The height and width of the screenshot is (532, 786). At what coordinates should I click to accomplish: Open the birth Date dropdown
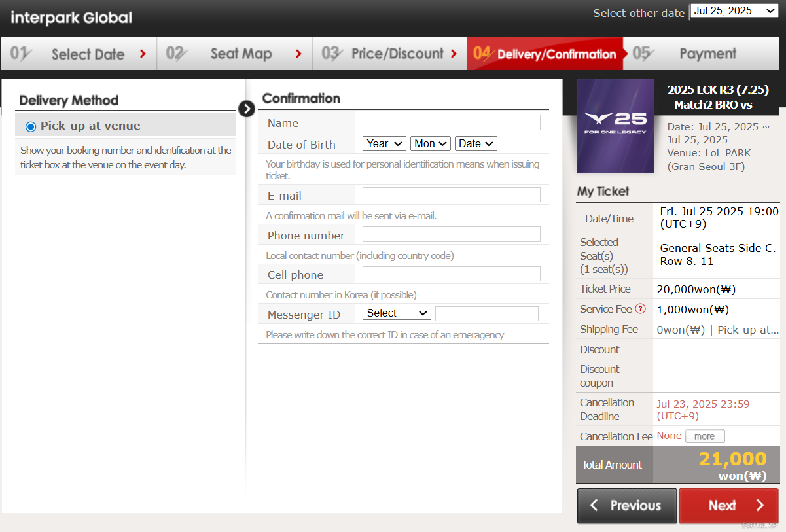point(476,143)
